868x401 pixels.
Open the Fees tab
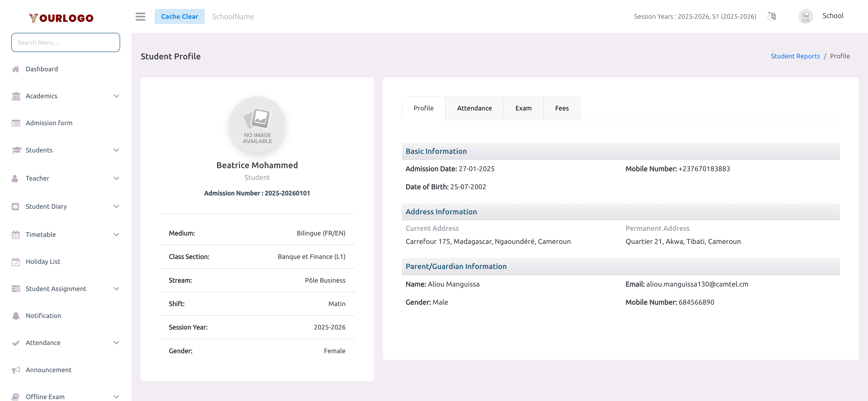(562, 108)
